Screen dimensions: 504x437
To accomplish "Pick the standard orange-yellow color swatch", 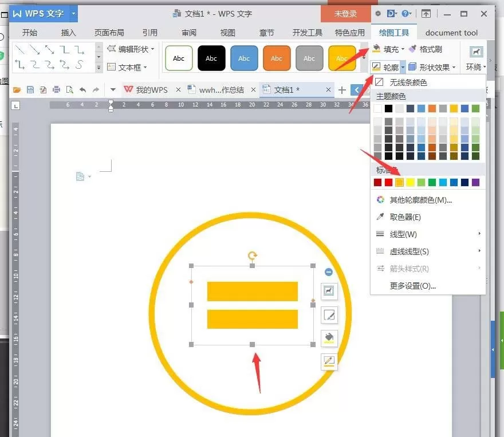I will 399,183.
